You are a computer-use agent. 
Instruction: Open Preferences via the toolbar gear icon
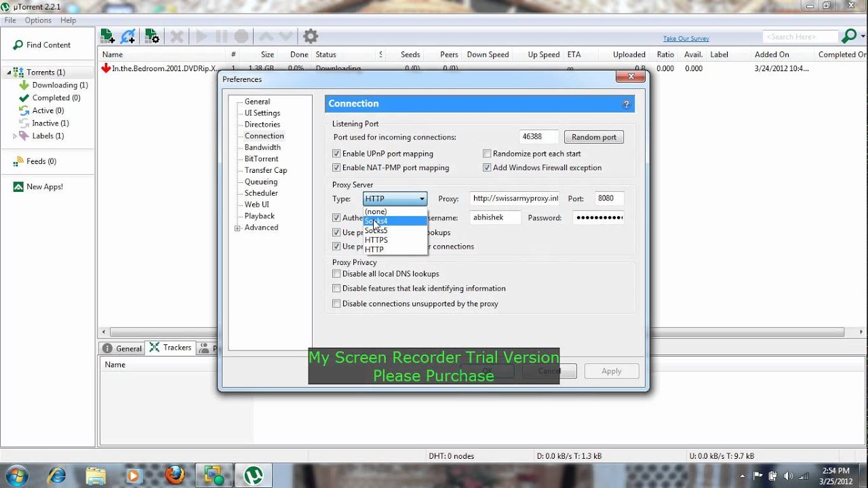pos(311,36)
